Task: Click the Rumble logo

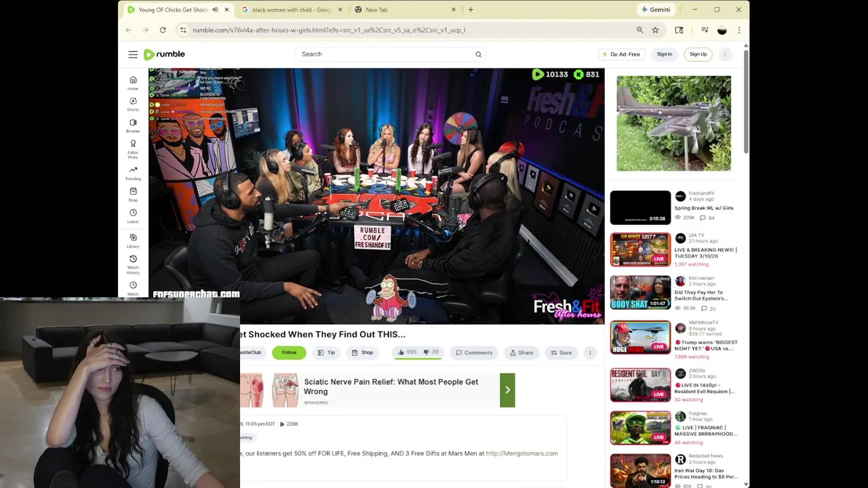Action: [x=165, y=54]
